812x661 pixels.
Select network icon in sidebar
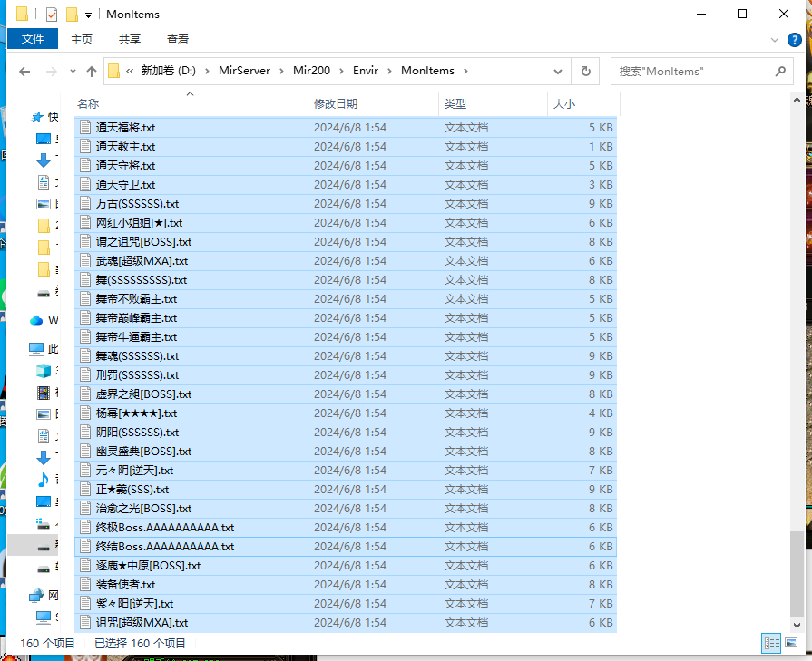point(35,596)
